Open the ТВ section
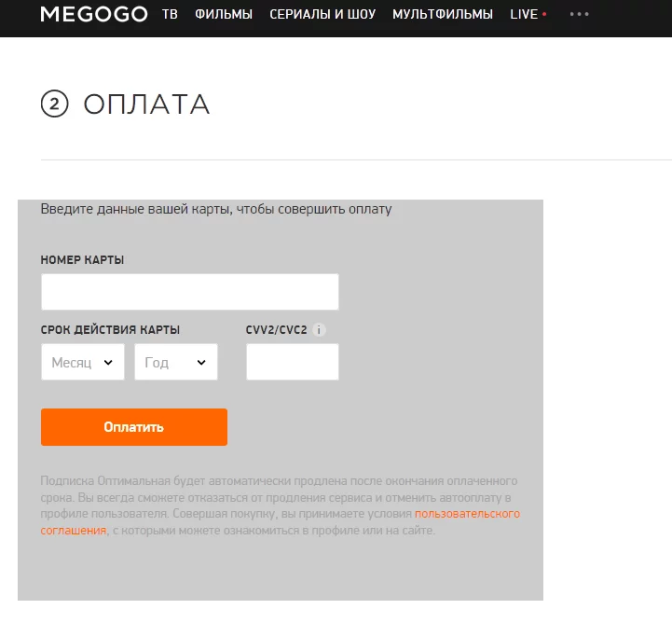The image size is (672, 623). click(x=170, y=15)
